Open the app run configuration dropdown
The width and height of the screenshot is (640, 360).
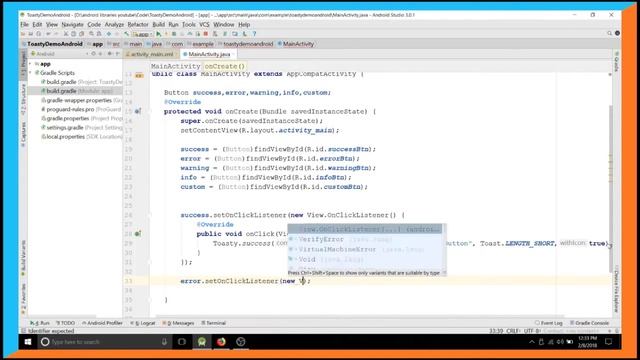(x=142, y=34)
